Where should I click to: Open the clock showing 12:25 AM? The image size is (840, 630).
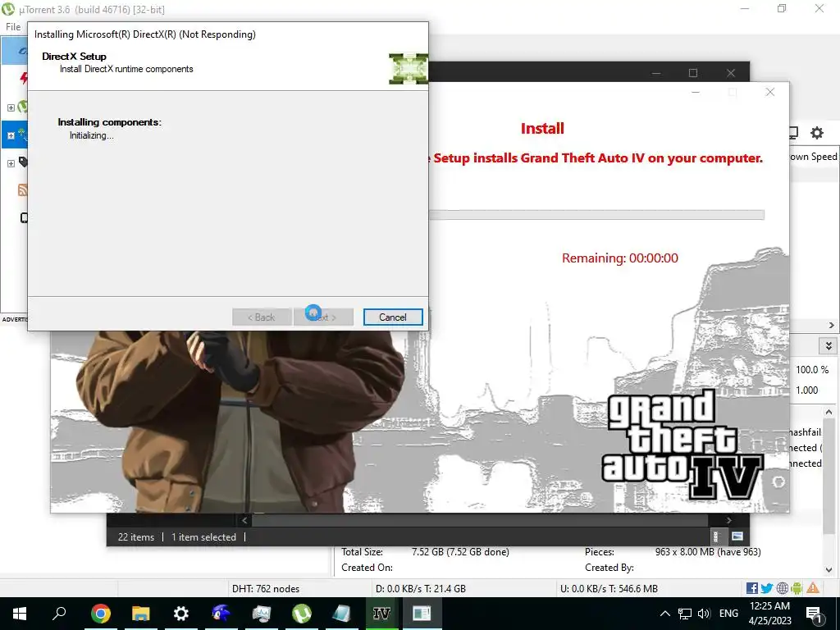coord(769,614)
